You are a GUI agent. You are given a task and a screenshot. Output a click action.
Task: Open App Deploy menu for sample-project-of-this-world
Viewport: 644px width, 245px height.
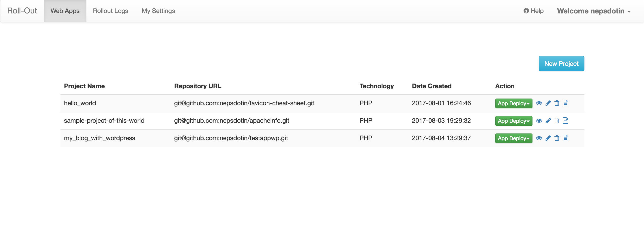513,121
